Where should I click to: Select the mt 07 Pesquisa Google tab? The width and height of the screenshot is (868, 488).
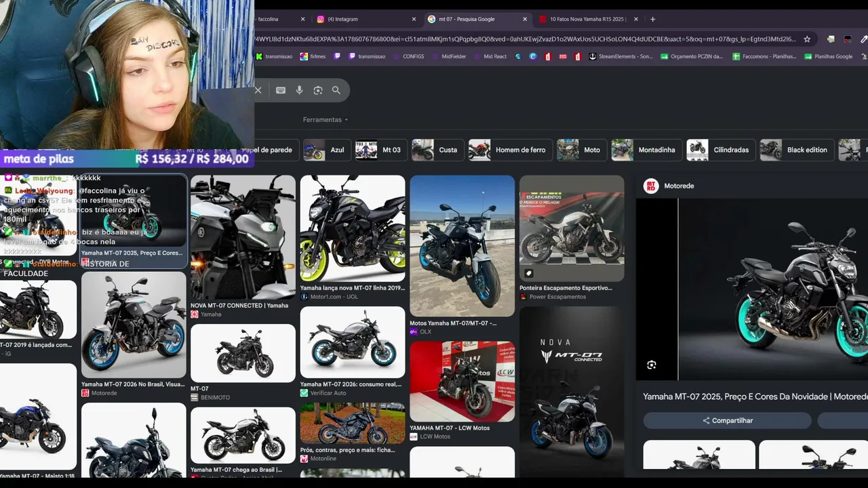(476, 19)
